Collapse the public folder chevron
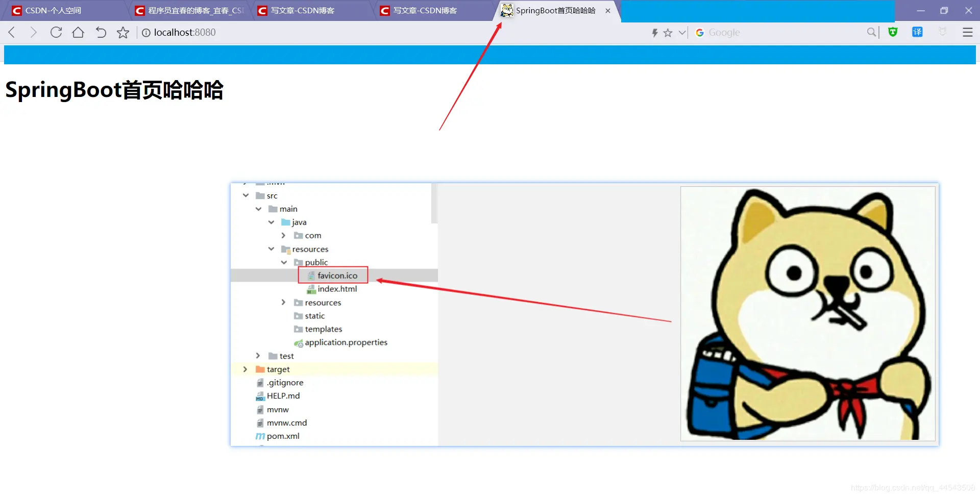The height and width of the screenshot is (497, 980). [284, 262]
